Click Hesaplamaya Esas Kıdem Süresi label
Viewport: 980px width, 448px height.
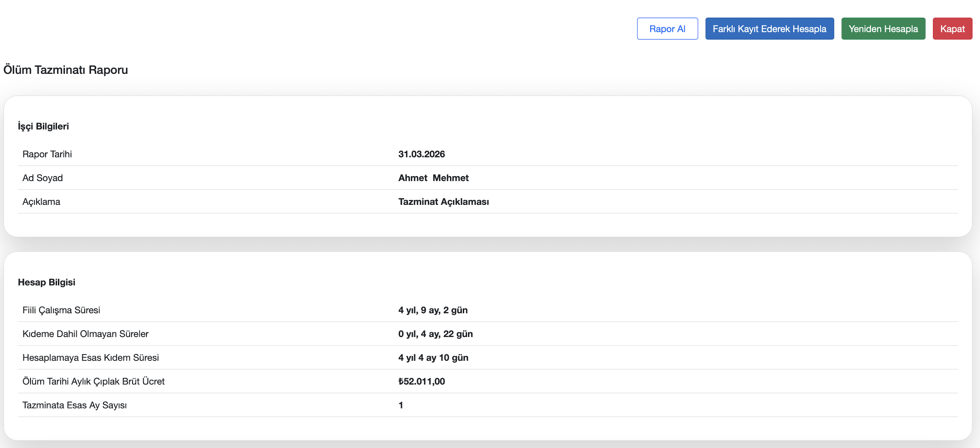[90, 358]
